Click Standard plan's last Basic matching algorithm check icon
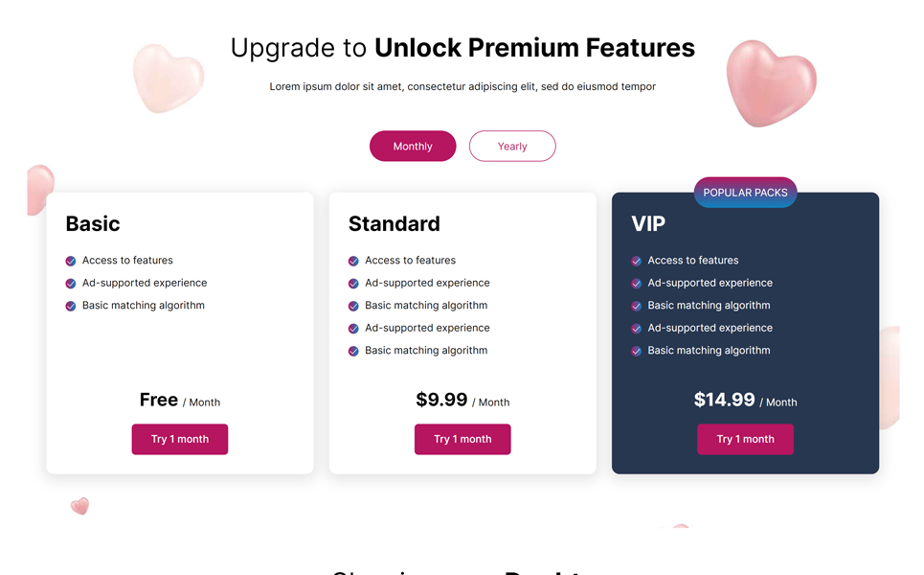The height and width of the screenshot is (575, 924). 353,351
